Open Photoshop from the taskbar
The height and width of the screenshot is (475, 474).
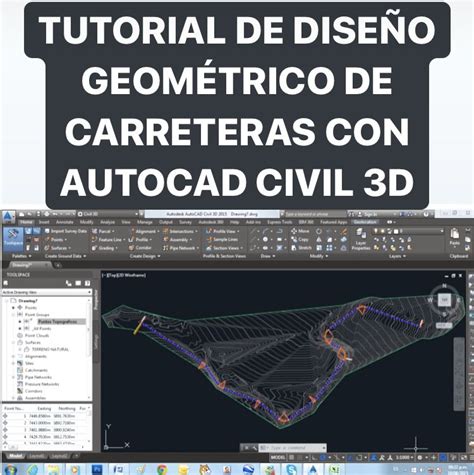point(98,470)
